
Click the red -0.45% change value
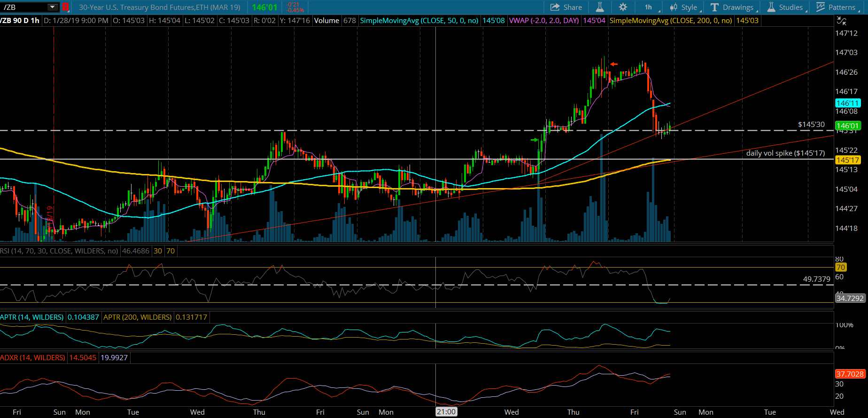pyautogui.click(x=295, y=10)
